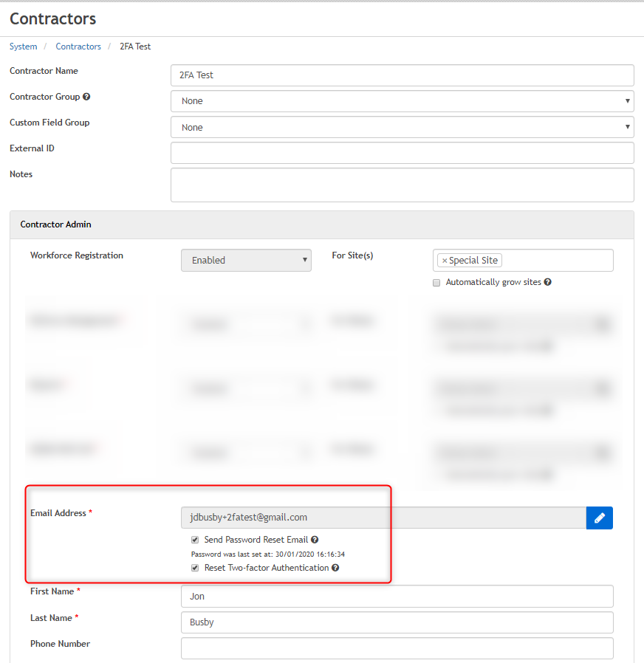
Task: Click help icon beside Automatically grow sites
Action: pyautogui.click(x=547, y=282)
